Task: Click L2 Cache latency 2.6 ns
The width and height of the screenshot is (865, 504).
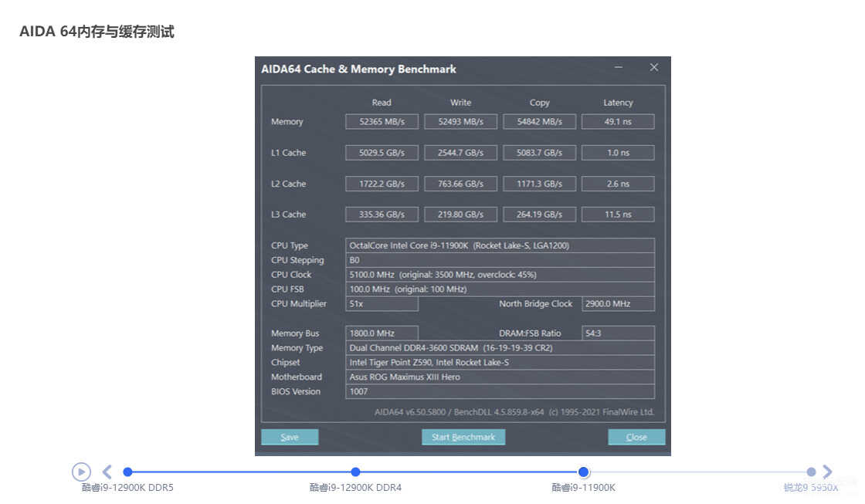Action: coord(619,184)
